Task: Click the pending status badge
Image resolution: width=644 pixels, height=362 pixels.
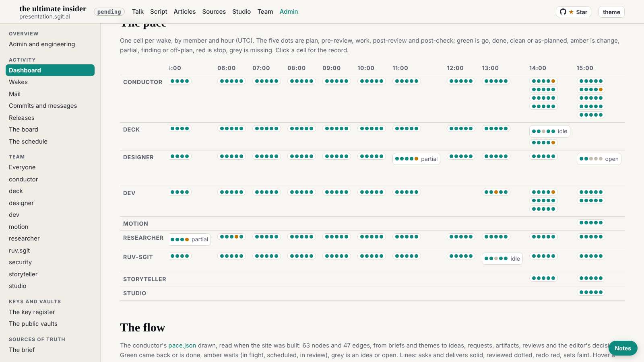Action: click(x=109, y=12)
